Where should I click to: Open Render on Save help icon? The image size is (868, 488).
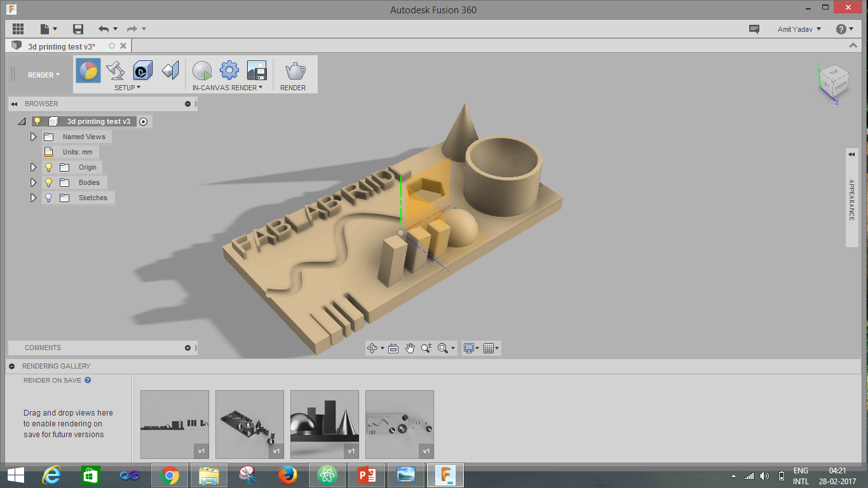[x=88, y=380]
